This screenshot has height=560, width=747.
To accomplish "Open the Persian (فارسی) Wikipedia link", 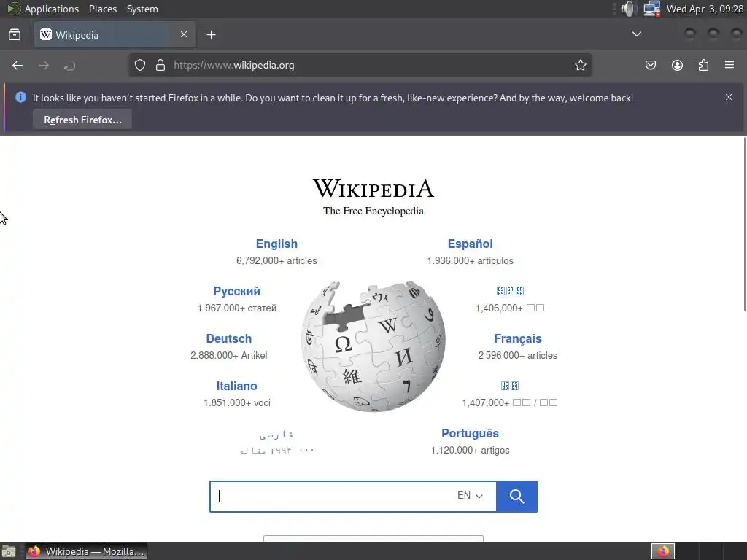I will (x=276, y=435).
